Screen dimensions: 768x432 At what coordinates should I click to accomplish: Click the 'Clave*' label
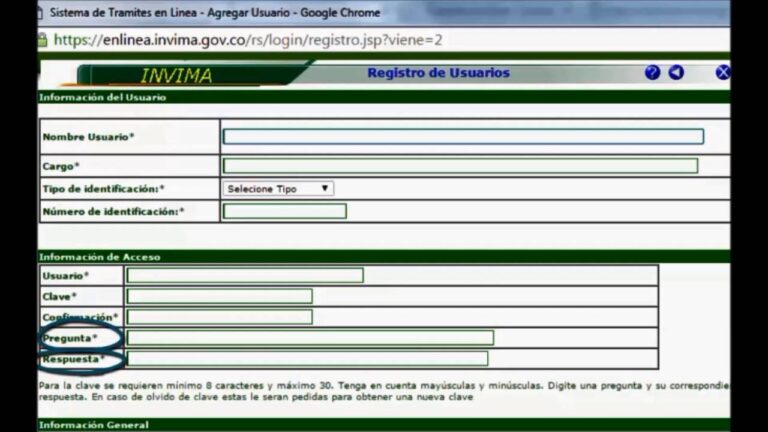(x=60, y=296)
